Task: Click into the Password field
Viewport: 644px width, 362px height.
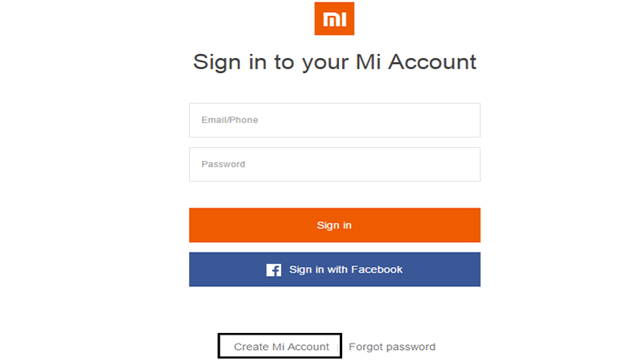Action: pyautogui.click(x=334, y=164)
